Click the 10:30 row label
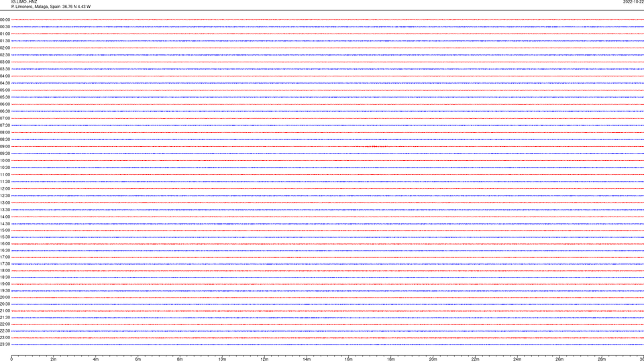Screen dimensions: 644x362 coord(5,168)
